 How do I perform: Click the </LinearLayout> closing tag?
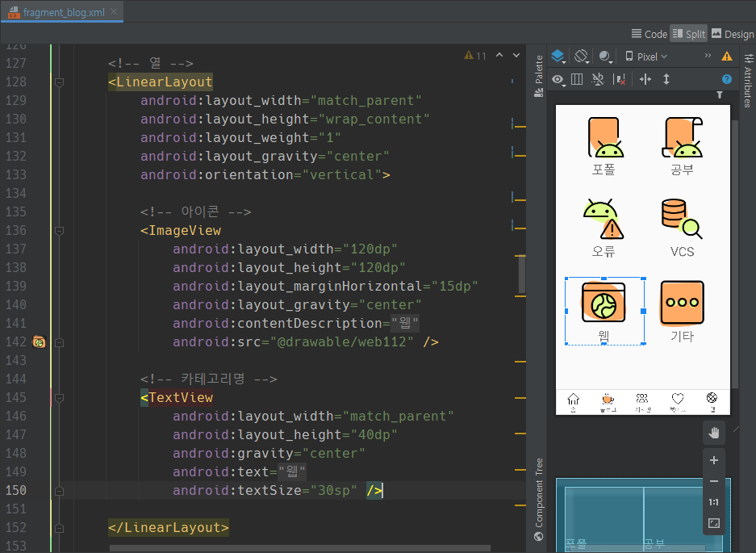(169, 528)
